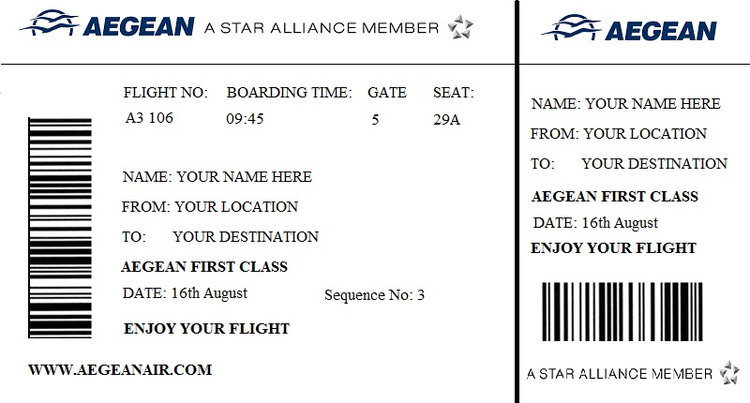Click the A STAR ALLIANCE MEMBER header text
This screenshot has height=403, width=750.
321,28
